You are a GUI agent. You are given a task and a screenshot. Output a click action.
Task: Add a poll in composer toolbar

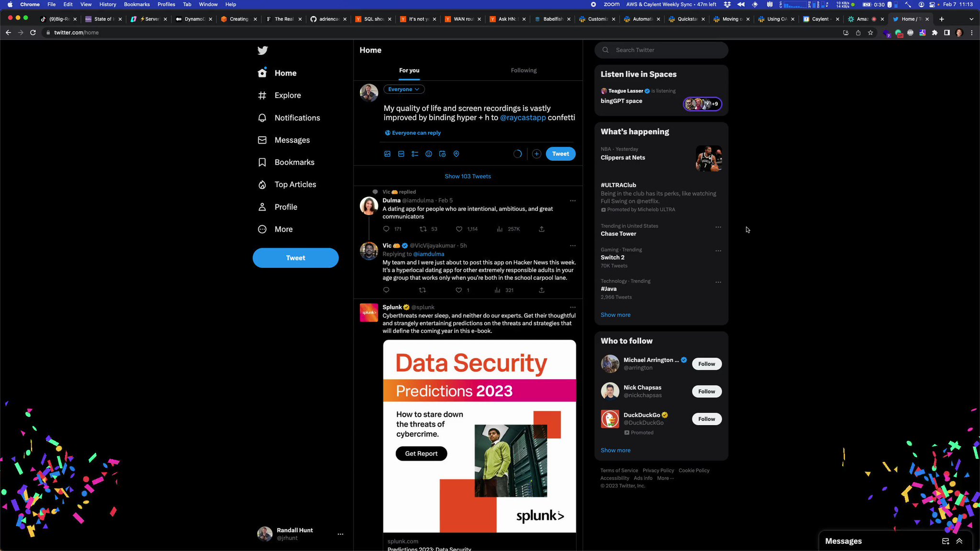coord(415,154)
